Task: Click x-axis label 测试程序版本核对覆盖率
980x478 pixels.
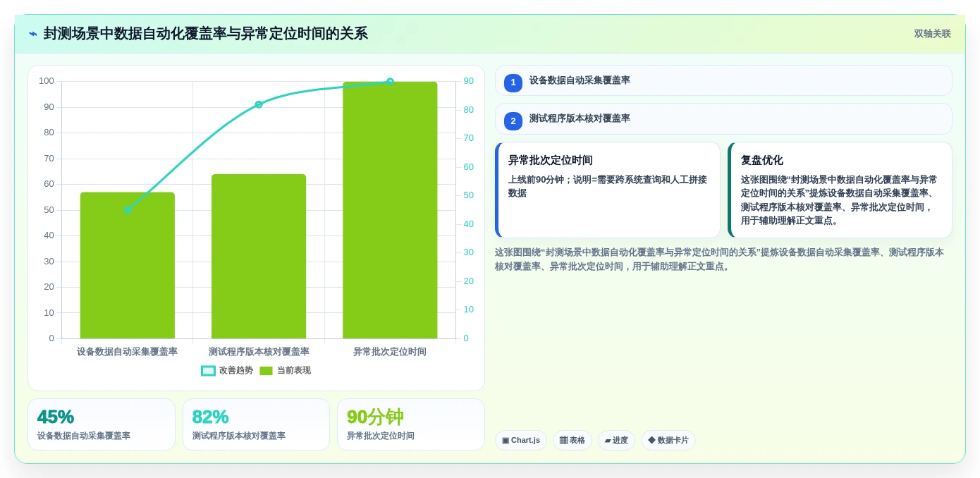Action: click(259, 352)
